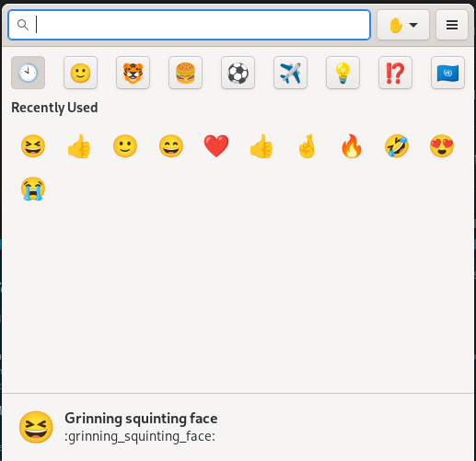Switch to the tiger animals category
Screen dimensions: 476x461
point(134,73)
